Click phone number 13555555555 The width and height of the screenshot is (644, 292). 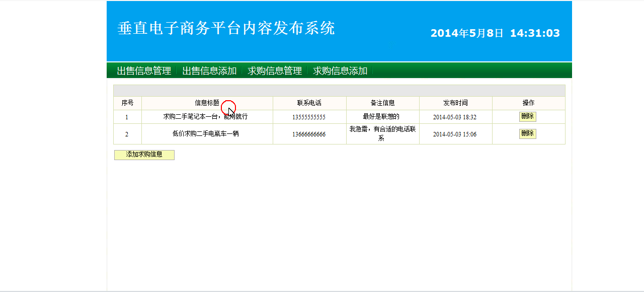coord(309,117)
